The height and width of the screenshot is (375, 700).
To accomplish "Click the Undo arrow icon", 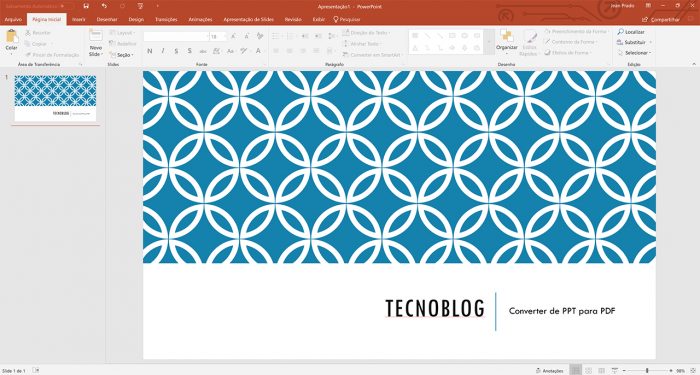I will (x=104, y=6).
